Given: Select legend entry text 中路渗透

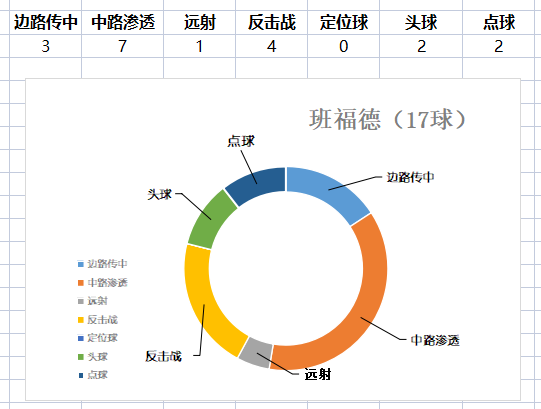Looking at the screenshot, I should coord(107,283).
